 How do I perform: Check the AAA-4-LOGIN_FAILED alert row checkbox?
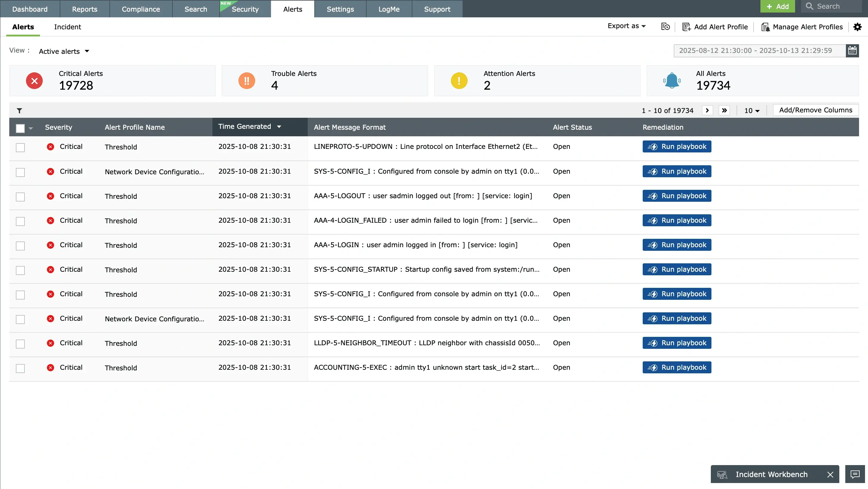[x=20, y=221]
